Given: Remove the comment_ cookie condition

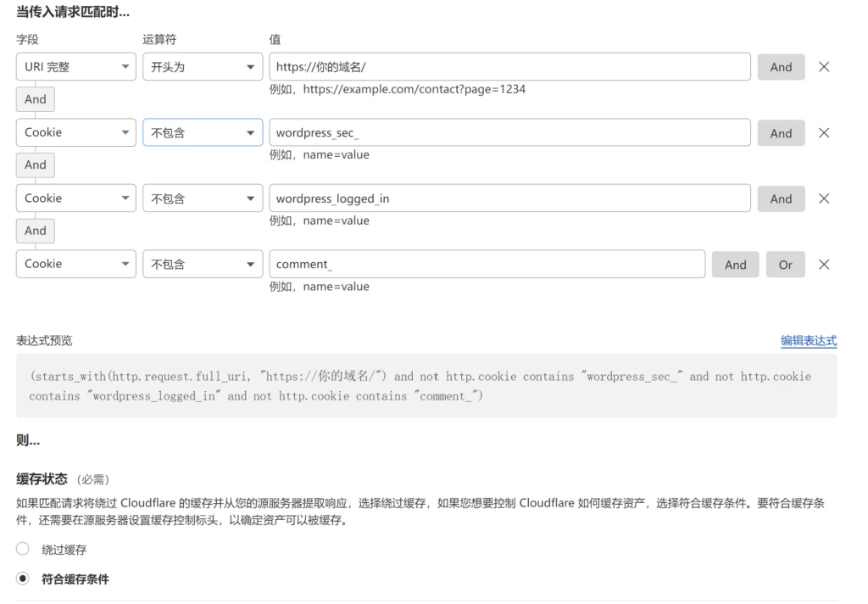Looking at the screenshot, I should coord(823,264).
